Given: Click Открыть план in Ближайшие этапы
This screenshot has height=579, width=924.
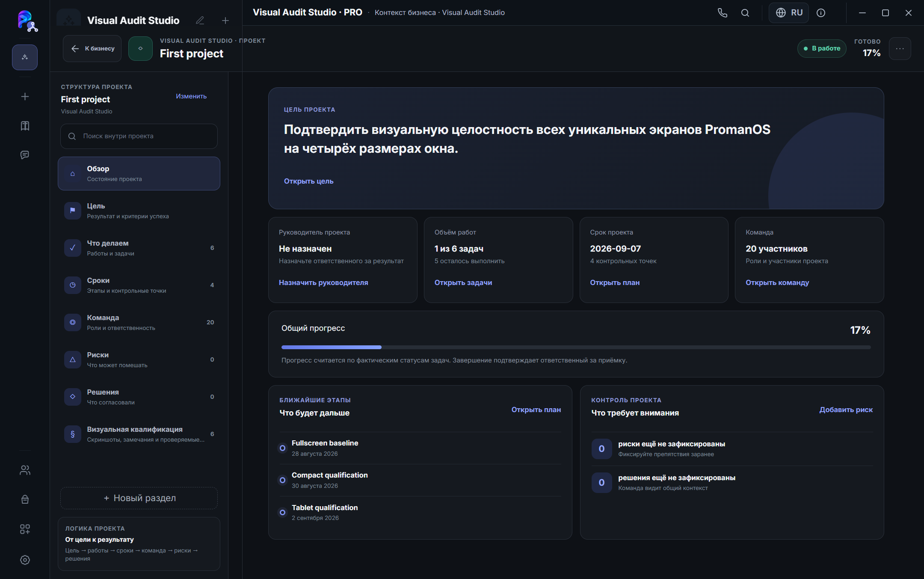Looking at the screenshot, I should click(x=536, y=410).
